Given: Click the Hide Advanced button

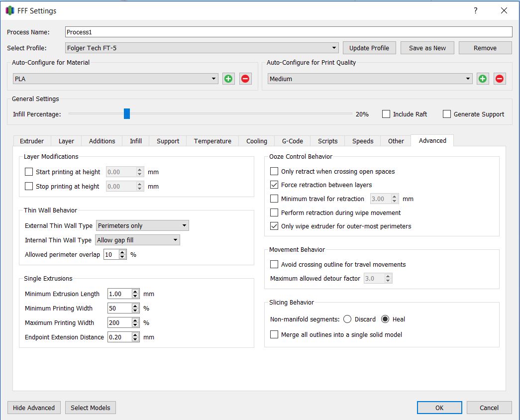Looking at the screenshot, I should pos(34,408).
